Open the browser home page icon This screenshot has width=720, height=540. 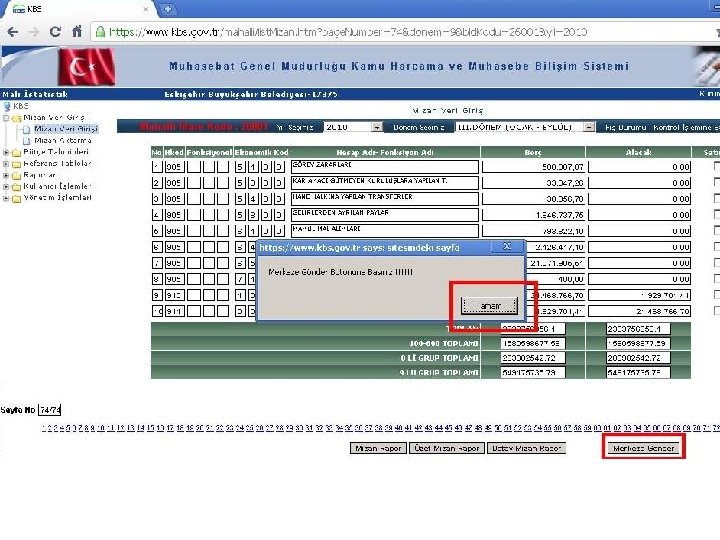tap(77, 31)
